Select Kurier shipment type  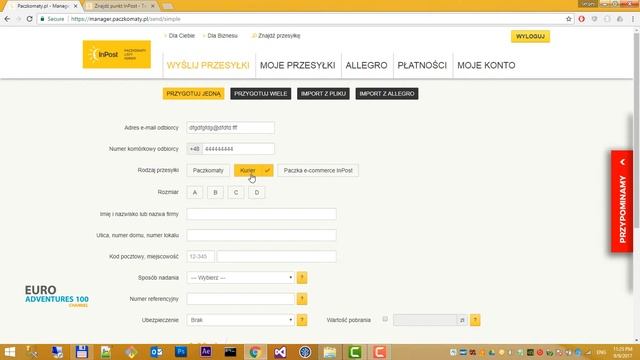click(253, 171)
